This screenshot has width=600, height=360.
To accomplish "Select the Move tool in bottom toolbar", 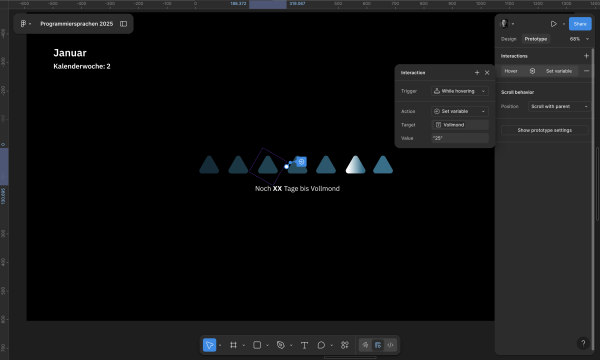I will point(210,345).
